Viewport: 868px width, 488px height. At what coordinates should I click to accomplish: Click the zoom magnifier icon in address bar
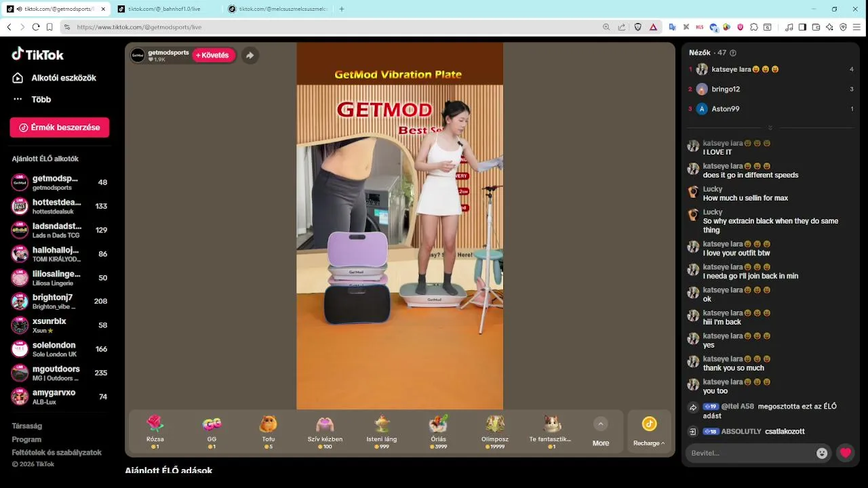click(606, 27)
